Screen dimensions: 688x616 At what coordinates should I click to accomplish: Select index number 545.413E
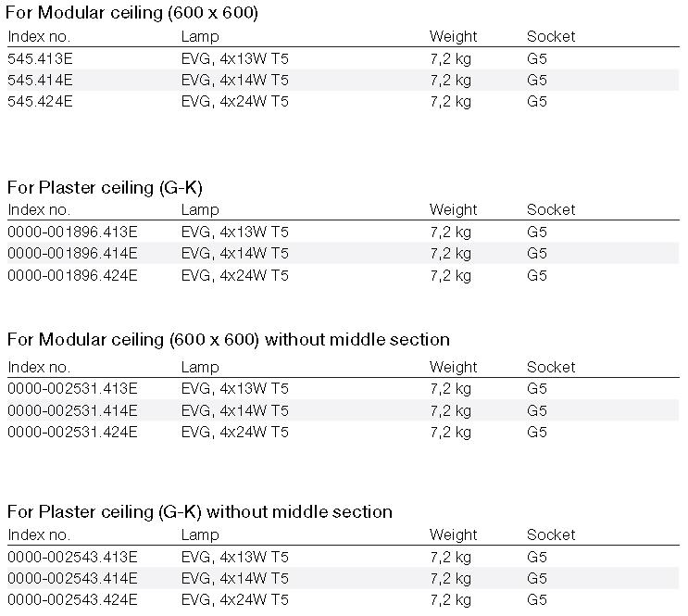pyautogui.click(x=40, y=58)
